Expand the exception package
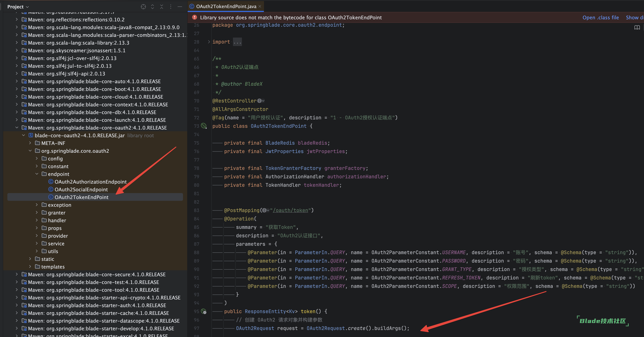 tap(37, 205)
